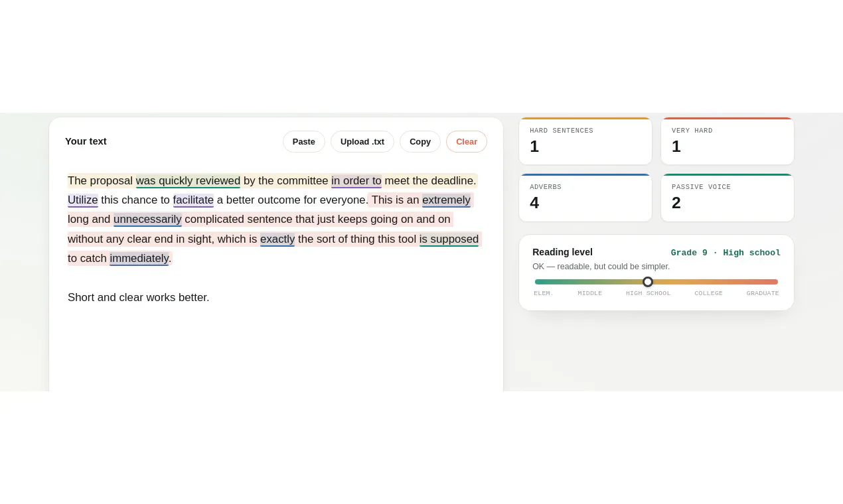The width and height of the screenshot is (843, 504).
Task: Click the Paste button
Action: point(304,141)
